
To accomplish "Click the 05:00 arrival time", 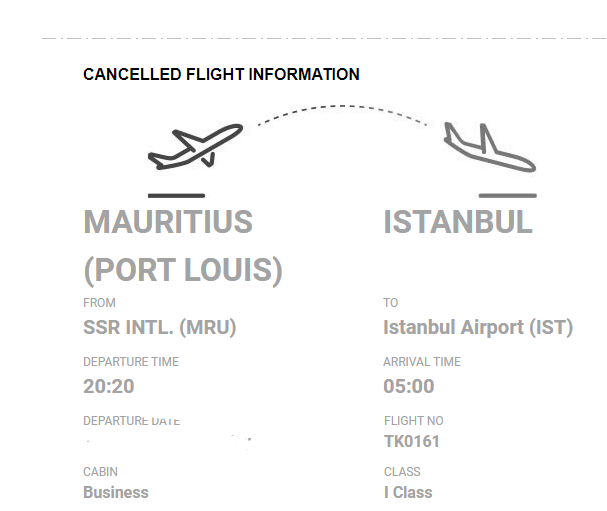I will coord(409,386).
